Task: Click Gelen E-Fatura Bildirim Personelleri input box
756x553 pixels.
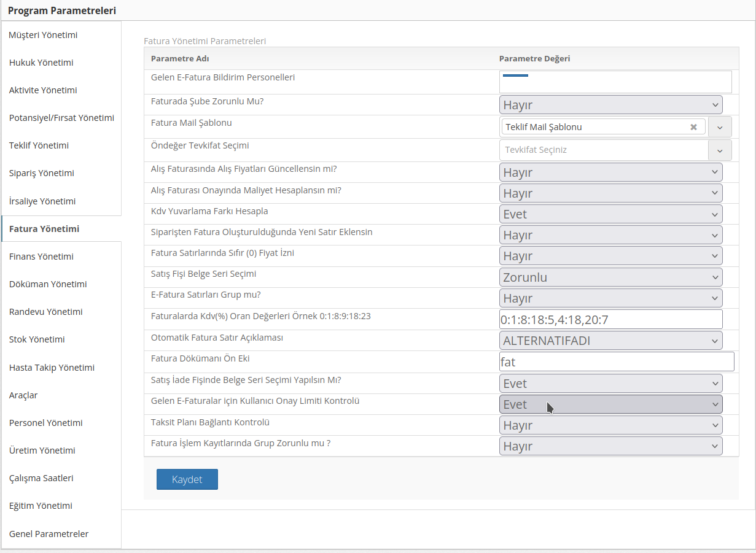Action: (x=615, y=82)
